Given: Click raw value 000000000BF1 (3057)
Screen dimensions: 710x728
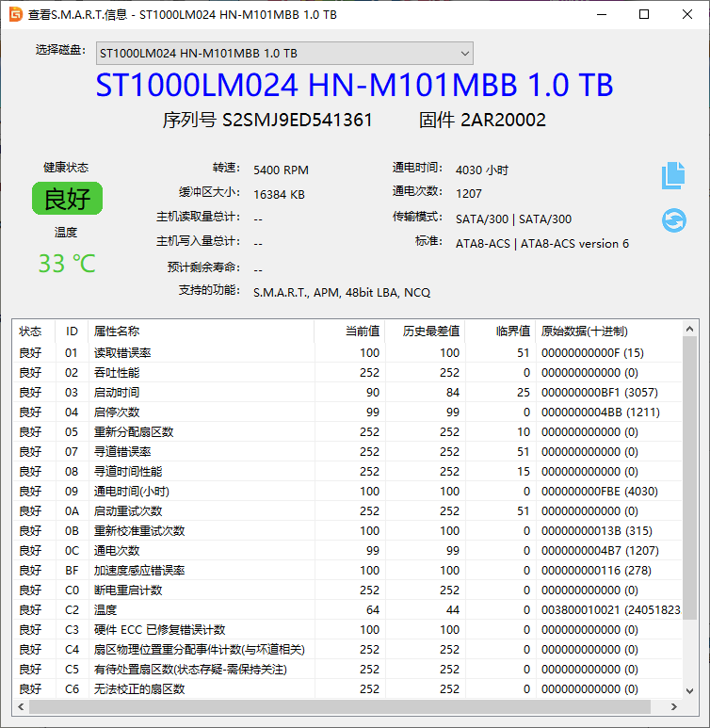Looking at the screenshot, I should pos(600,393).
